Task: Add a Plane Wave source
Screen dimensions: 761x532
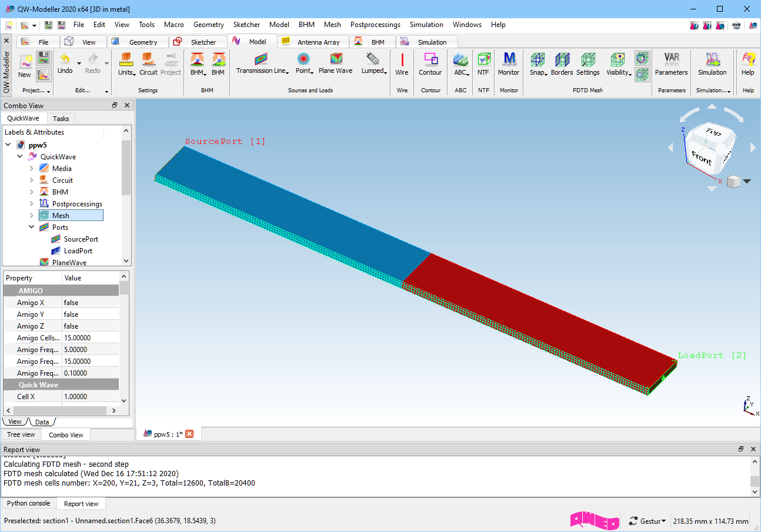Action: 336,63
